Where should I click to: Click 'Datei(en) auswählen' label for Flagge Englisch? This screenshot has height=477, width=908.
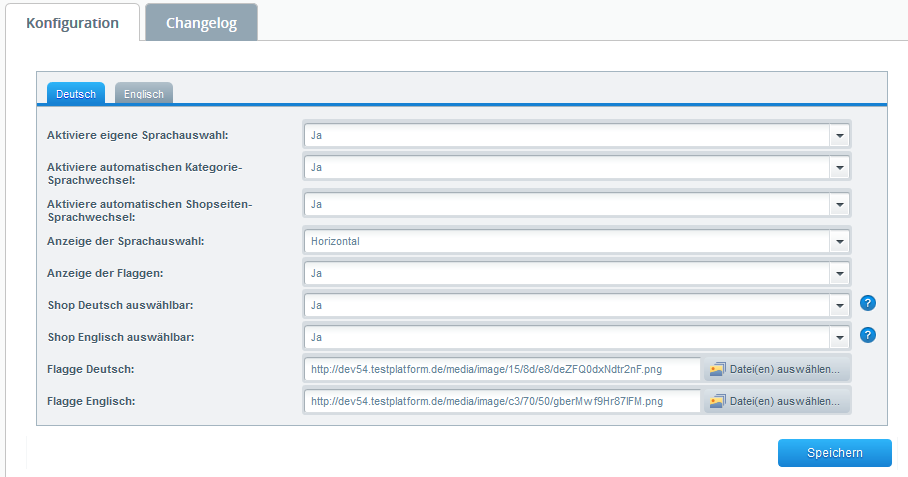coord(785,401)
